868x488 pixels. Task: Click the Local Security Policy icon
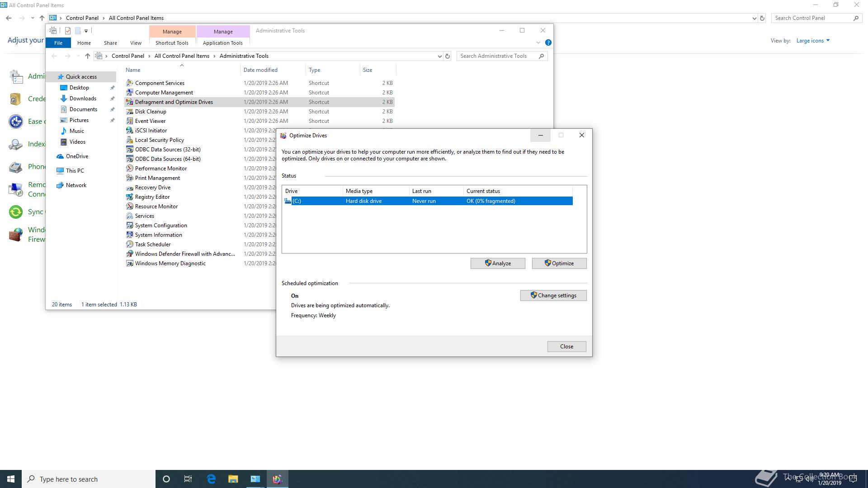pos(130,140)
